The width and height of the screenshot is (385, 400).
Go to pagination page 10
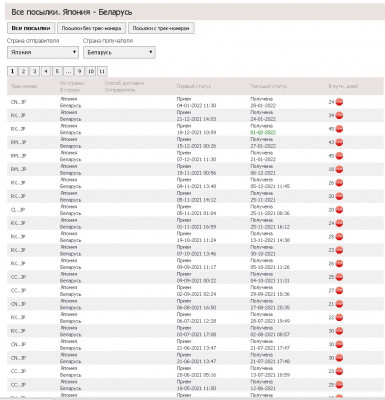coord(91,71)
